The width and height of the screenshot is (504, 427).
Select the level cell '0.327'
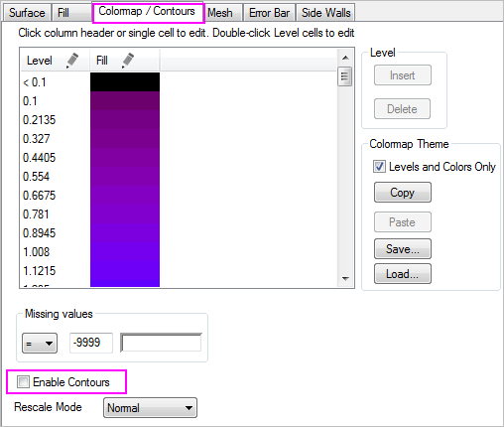point(36,139)
